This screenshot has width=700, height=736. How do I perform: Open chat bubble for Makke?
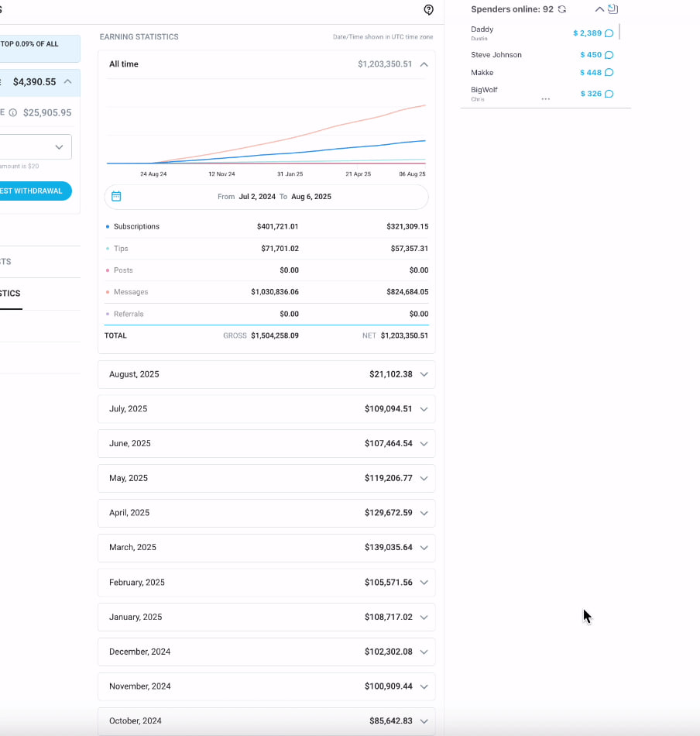[609, 73]
